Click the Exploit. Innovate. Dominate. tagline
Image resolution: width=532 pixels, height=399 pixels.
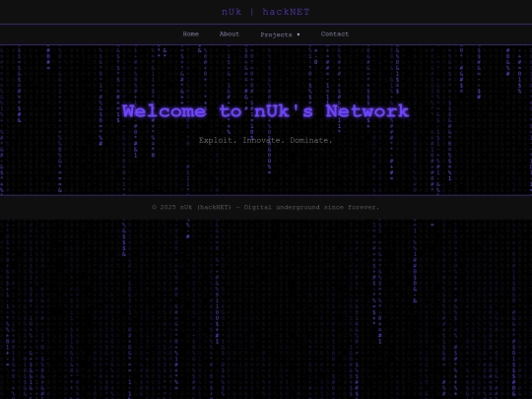[266, 140]
